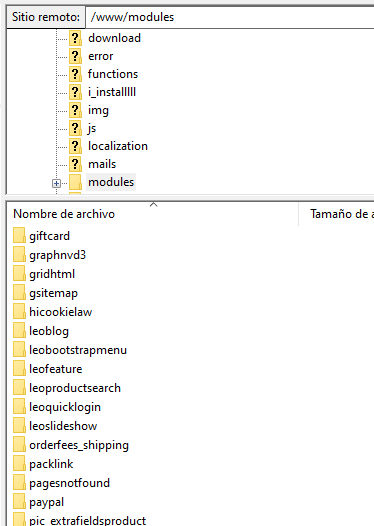Image resolution: width=374 pixels, height=526 pixels.
Task: Select the img folder in tree
Action: click(98, 110)
